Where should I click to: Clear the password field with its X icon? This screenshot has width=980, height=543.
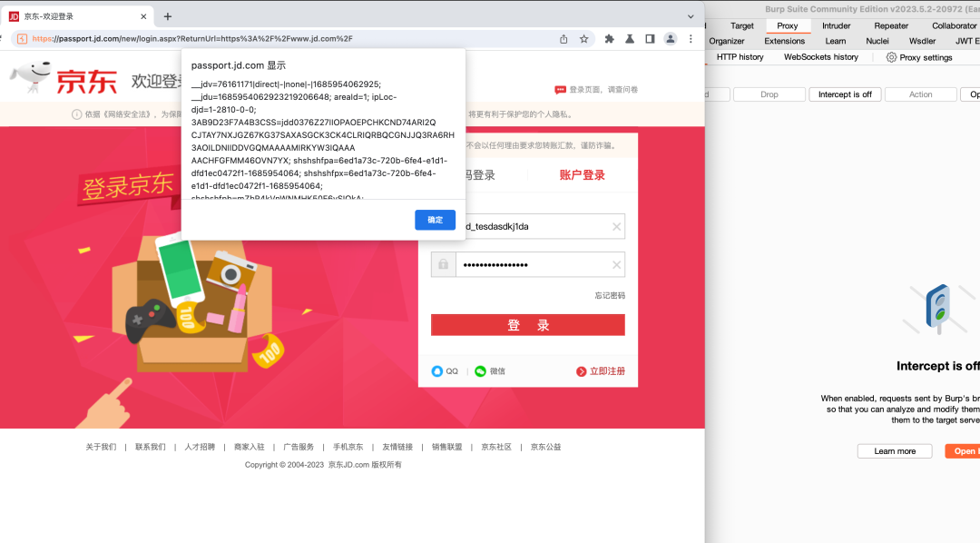(x=616, y=264)
